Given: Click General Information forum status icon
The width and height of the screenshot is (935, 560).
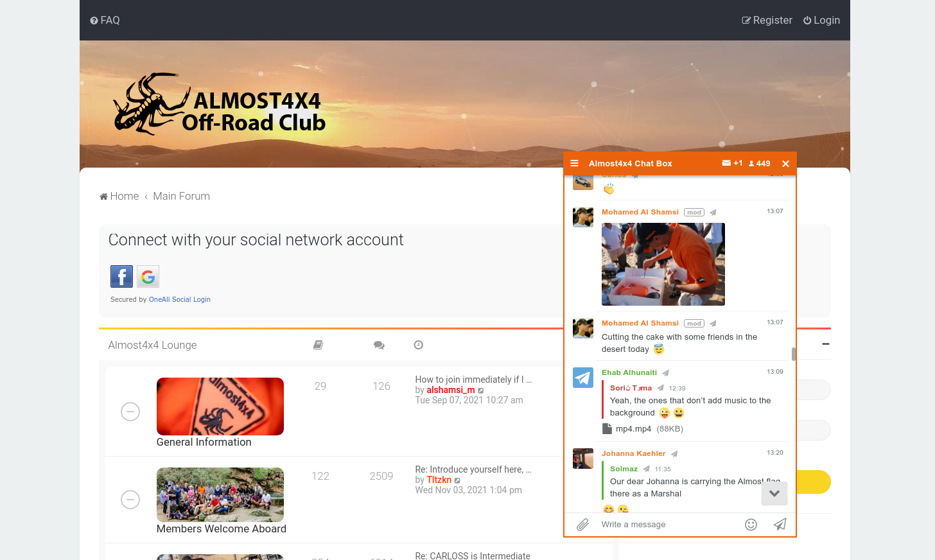Looking at the screenshot, I should [130, 411].
